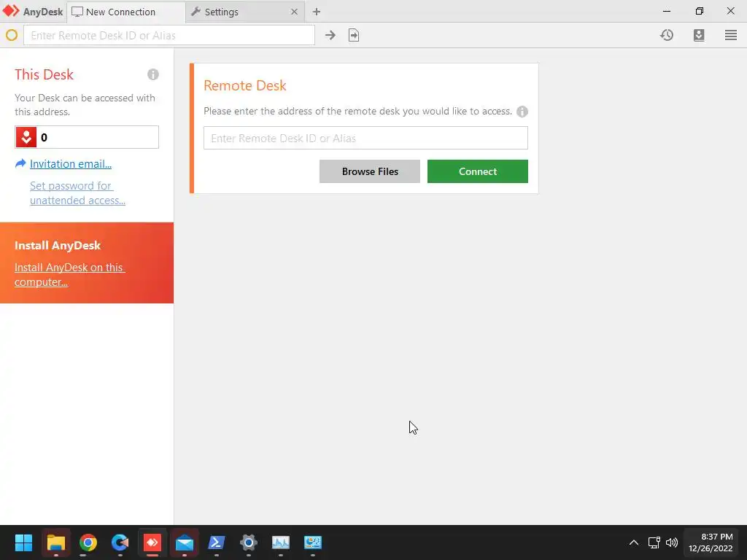Select This Desk address field showing 0
Image resolution: width=747 pixels, height=560 pixels.
(87, 137)
